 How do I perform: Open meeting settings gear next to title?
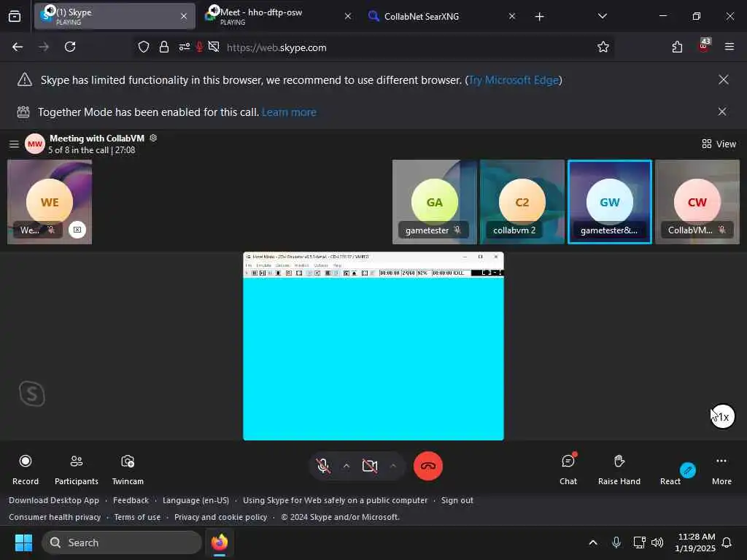(153, 138)
